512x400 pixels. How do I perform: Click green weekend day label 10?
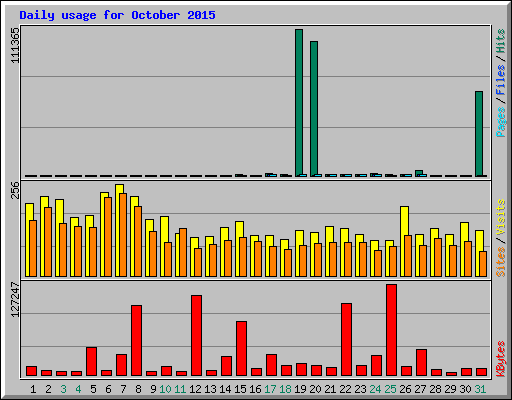tap(165, 389)
